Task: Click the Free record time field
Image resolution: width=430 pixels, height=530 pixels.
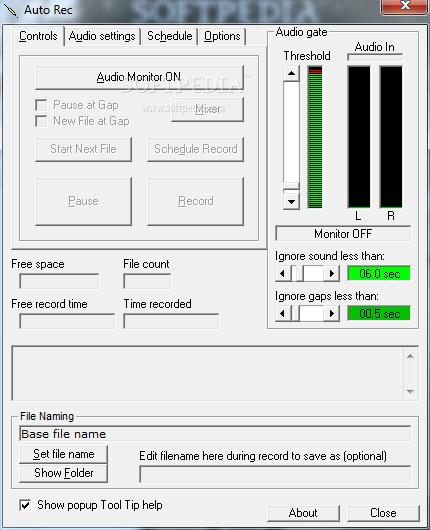Action: [x=67, y=321]
